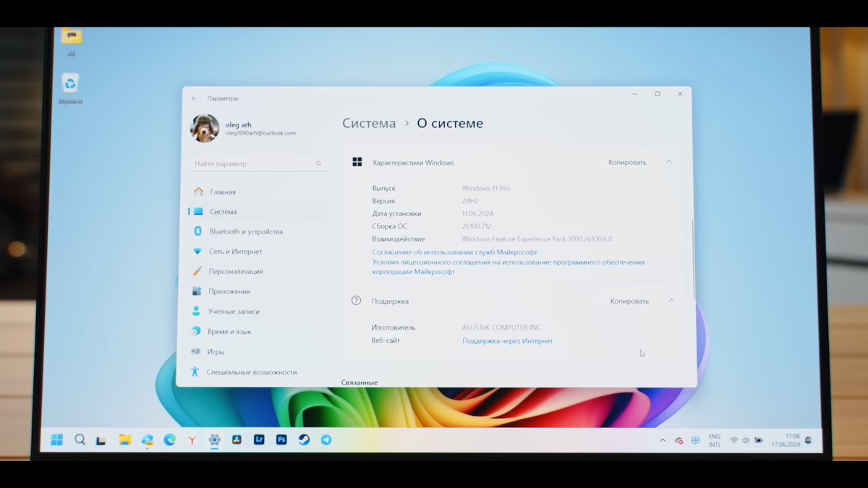Launch Yandex Browser from taskbar

[x=192, y=440]
